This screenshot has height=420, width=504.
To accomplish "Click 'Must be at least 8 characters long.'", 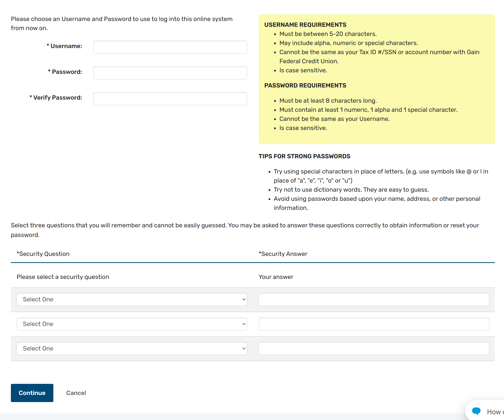I will click(328, 100).
